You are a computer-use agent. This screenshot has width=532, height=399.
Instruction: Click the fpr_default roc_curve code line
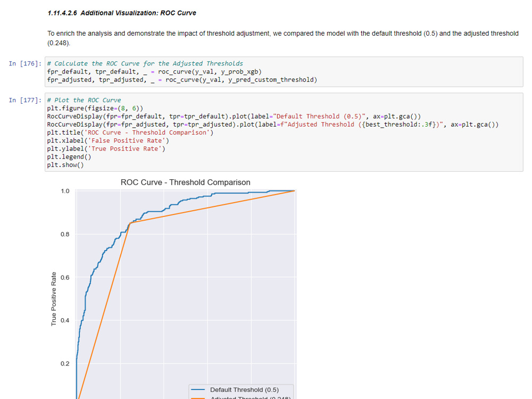point(154,72)
